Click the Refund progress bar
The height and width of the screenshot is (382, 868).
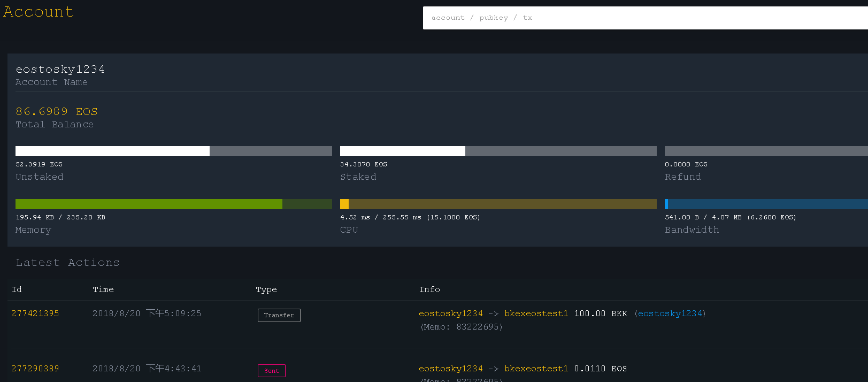[x=766, y=151]
